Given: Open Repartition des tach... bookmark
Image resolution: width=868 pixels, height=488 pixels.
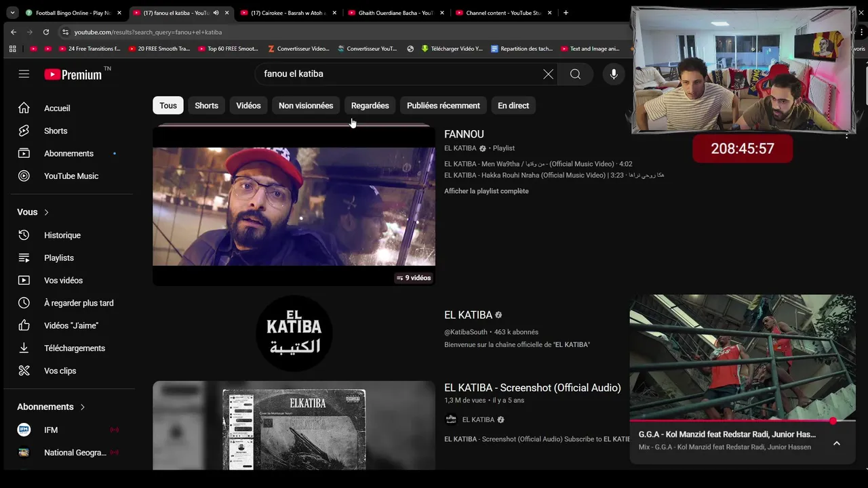Looking at the screenshot, I should point(521,49).
